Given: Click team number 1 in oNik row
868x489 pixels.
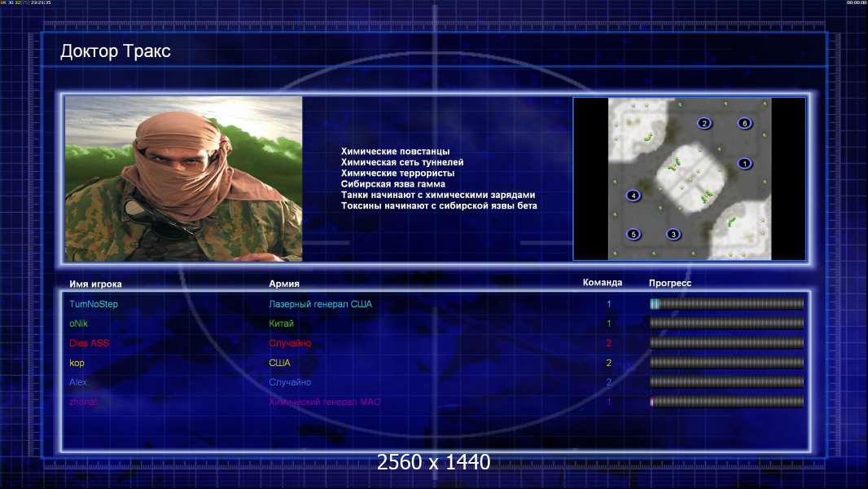Looking at the screenshot, I should [x=608, y=324].
